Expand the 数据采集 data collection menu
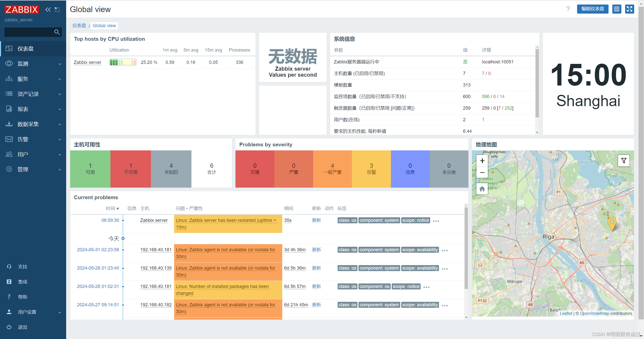The height and width of the screenshot is (339, 644). click(33, 124)
